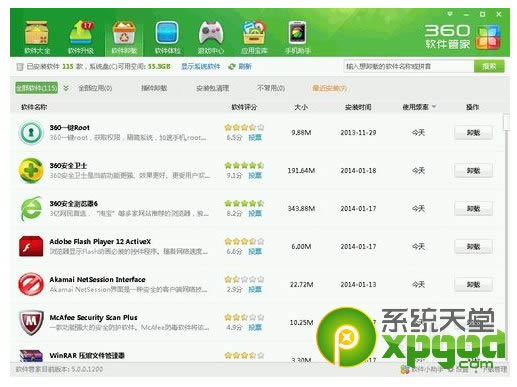Click 投票 link for 360一键Root
This screenshot has width=517, height=387.
pyautogui.click(x=255, y=137)
